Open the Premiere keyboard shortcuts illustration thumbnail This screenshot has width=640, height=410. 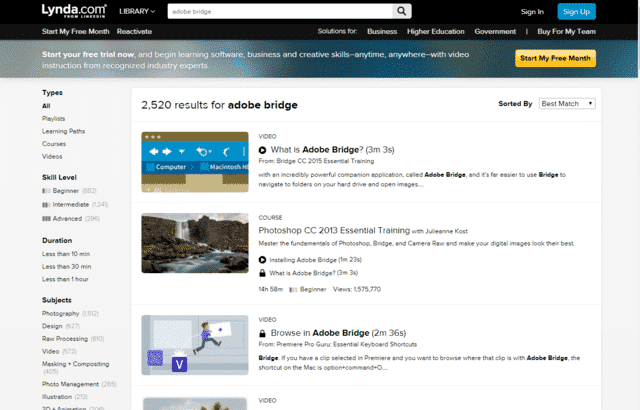point(195,345)
